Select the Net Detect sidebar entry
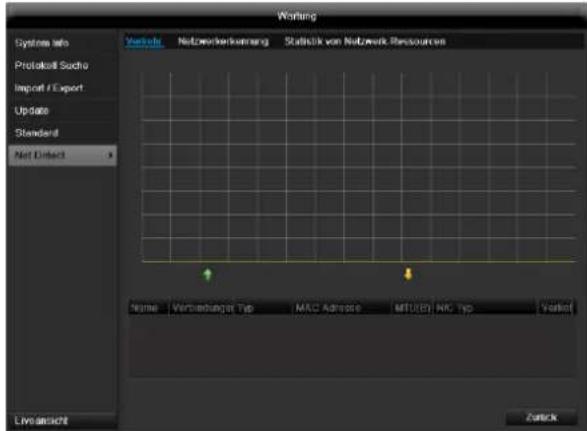 tap(62, 155)
